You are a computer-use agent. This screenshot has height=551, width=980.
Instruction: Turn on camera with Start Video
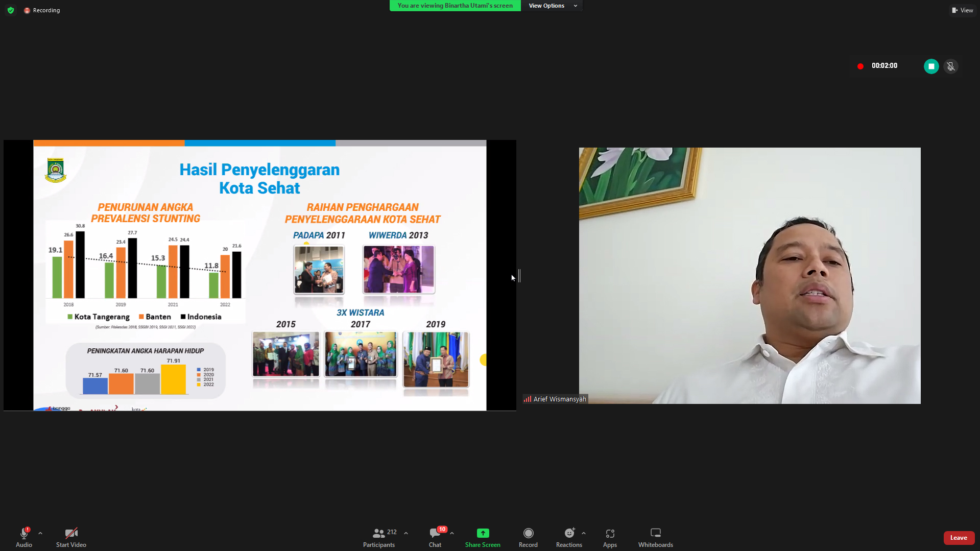click(71, 537)
